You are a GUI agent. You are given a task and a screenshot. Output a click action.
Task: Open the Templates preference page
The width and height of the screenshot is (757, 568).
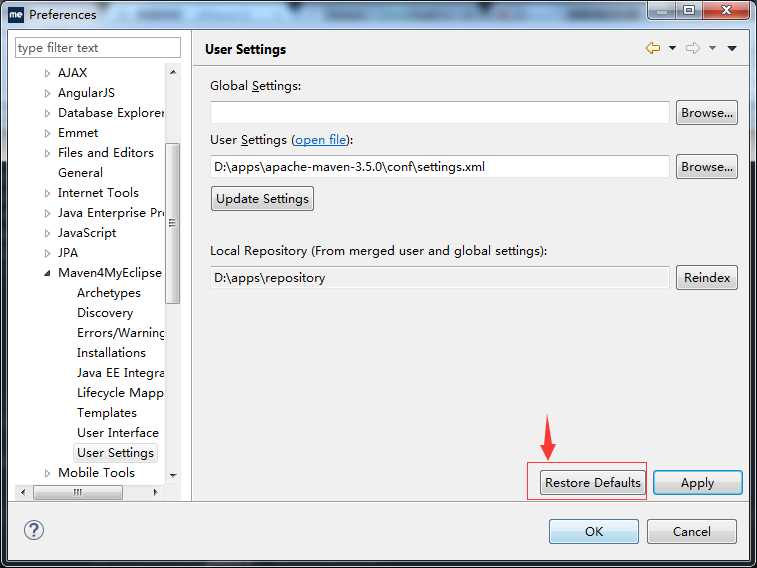(107, 413)
